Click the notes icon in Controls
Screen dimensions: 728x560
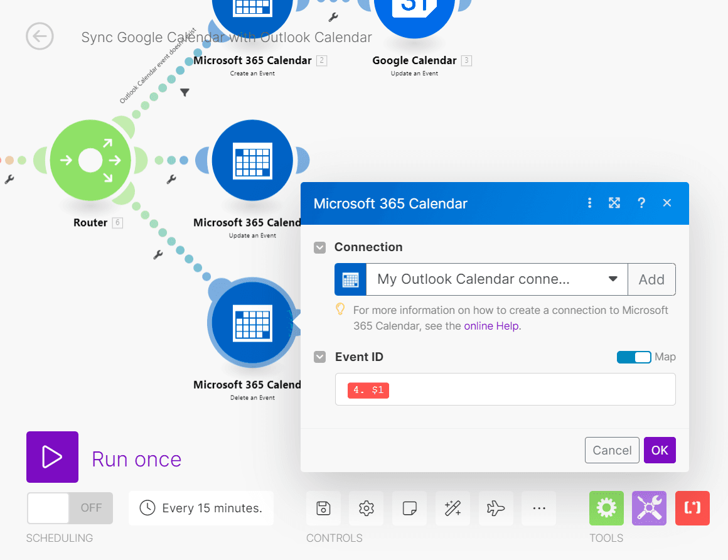(409, 508)
